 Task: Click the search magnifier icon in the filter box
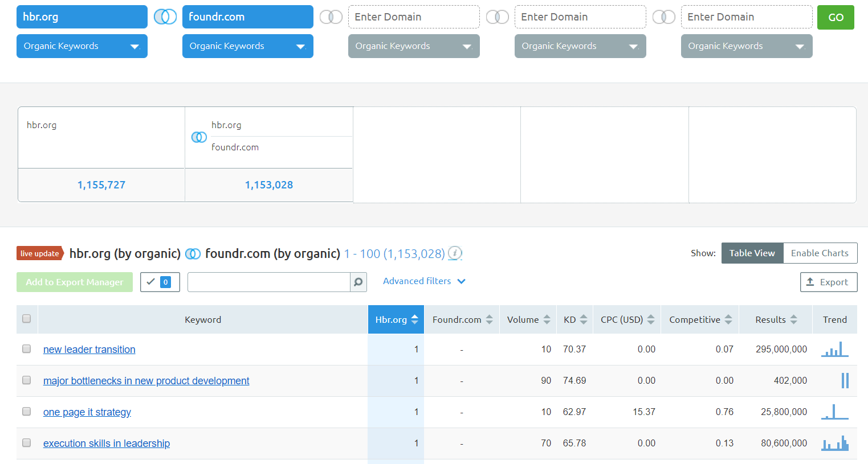click(358, 282)
